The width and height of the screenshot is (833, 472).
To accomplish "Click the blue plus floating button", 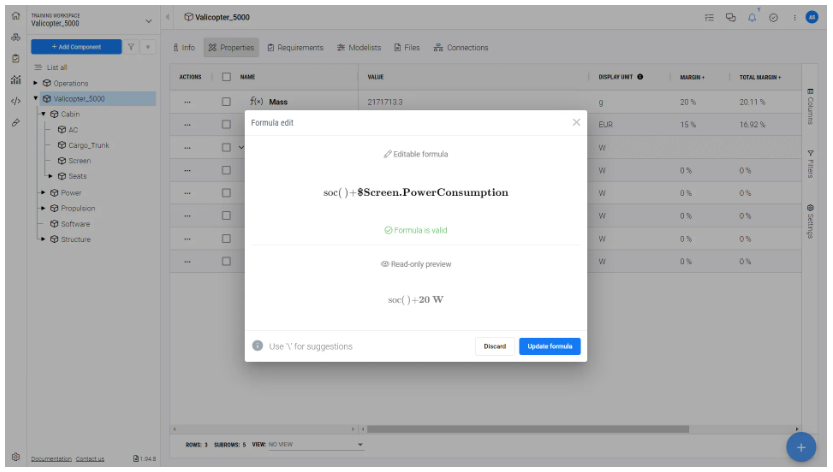I will 801,447.
